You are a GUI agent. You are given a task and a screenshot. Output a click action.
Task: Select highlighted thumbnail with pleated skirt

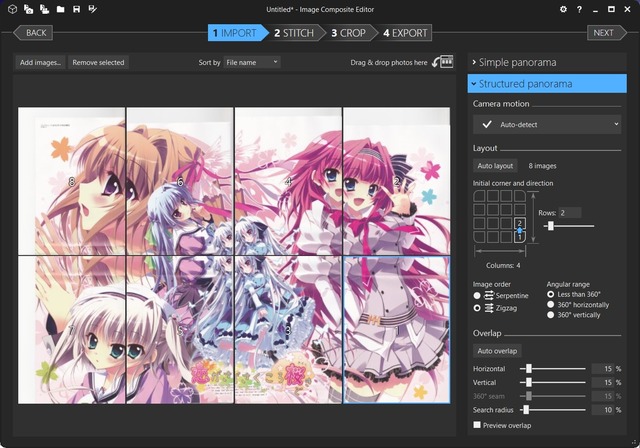pos(397,330)
